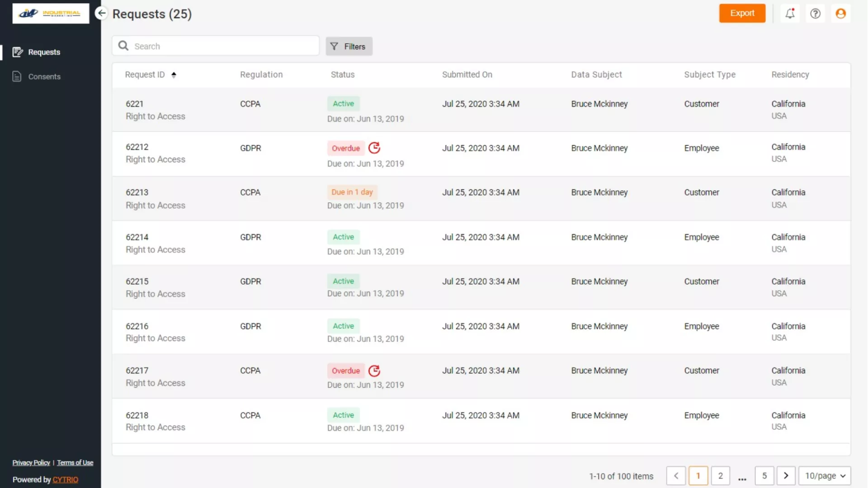Open the Privacy Policy link

tap(31, 462)
